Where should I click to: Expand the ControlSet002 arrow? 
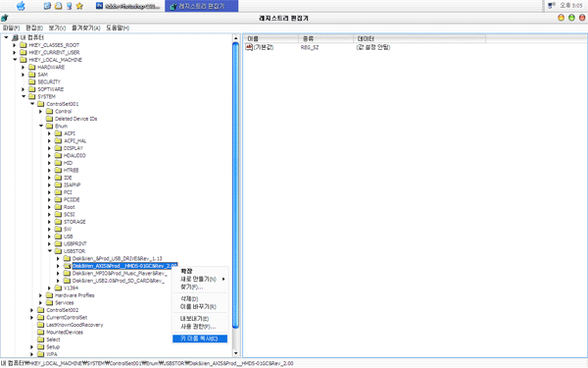32,310
